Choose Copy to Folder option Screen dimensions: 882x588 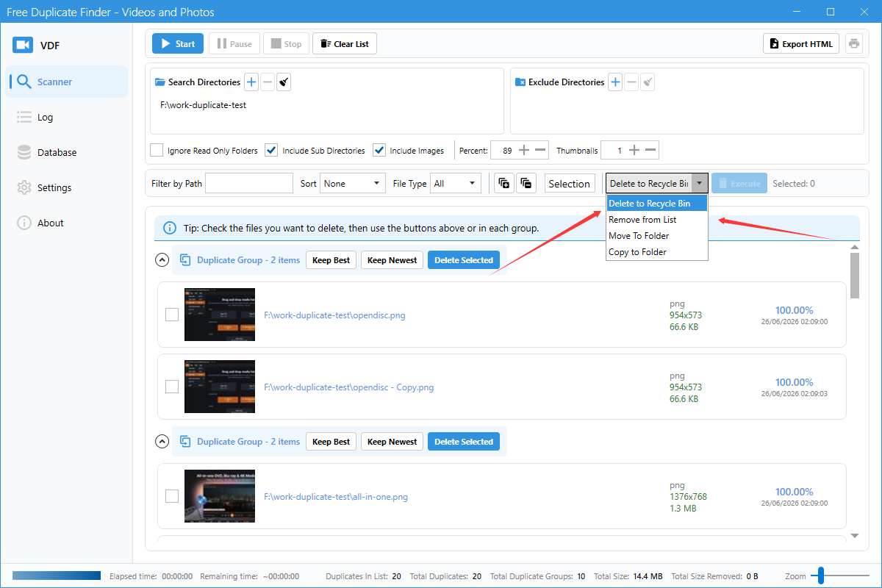[657, 252]
